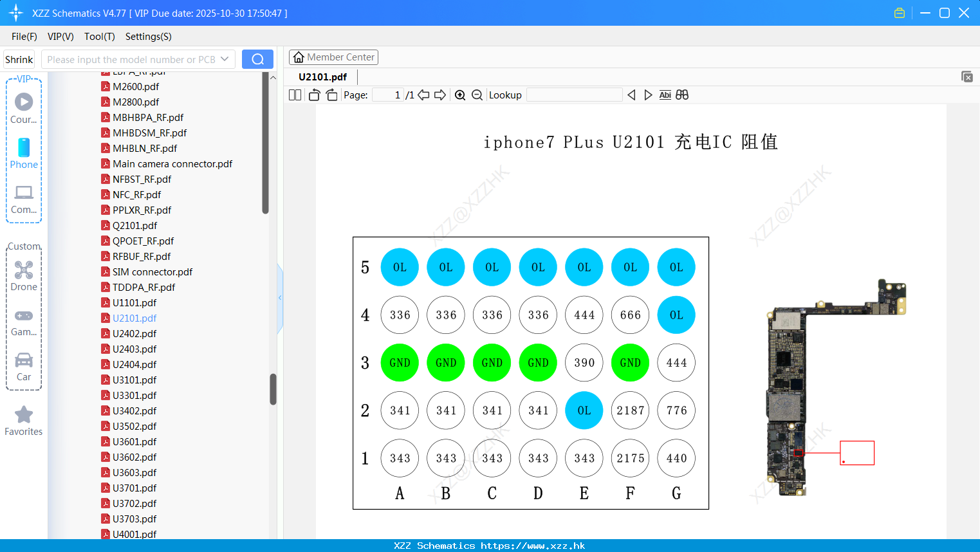Open U3402.pdf file
The image size is (980, 552).
134,410
